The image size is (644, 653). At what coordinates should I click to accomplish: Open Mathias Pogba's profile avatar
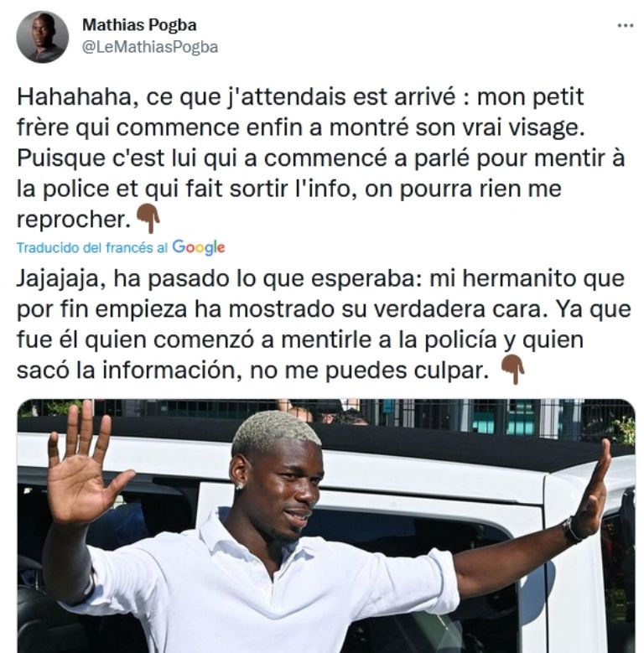pos(42,37)
